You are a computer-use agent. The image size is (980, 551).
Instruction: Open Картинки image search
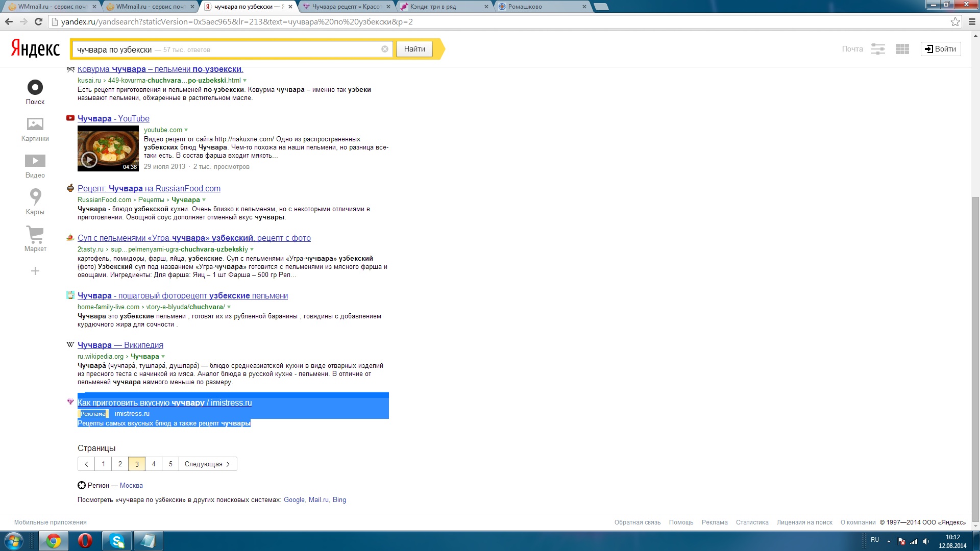click(35, 129)
